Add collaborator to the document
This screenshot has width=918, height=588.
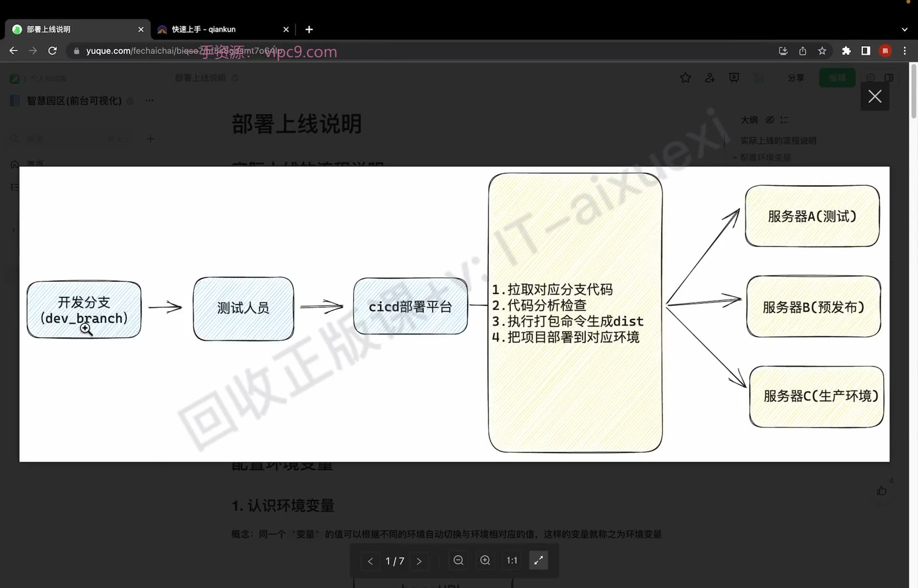(x=710, y=78)
